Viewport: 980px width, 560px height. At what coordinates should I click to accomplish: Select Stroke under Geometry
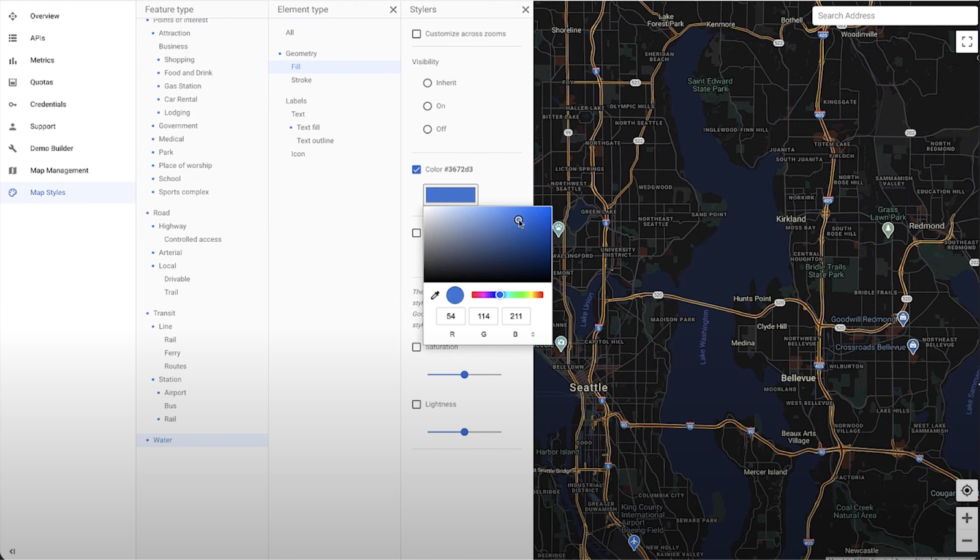(x=301, y=80)
